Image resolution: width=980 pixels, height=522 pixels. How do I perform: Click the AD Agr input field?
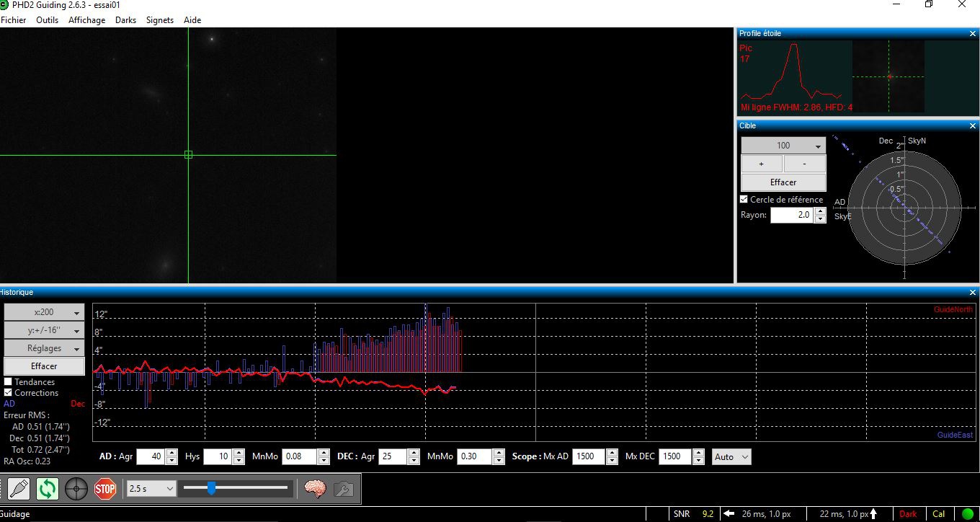(x=151, y=457)
